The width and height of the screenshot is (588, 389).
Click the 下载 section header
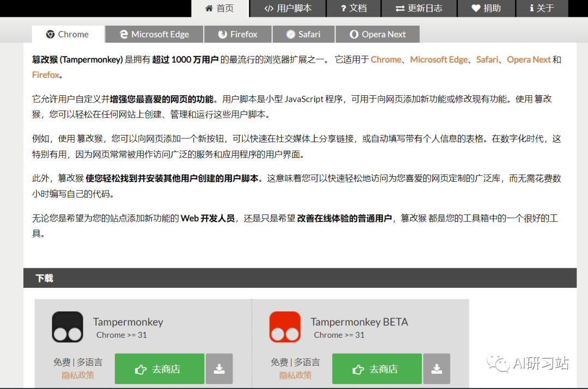[300, 278]
